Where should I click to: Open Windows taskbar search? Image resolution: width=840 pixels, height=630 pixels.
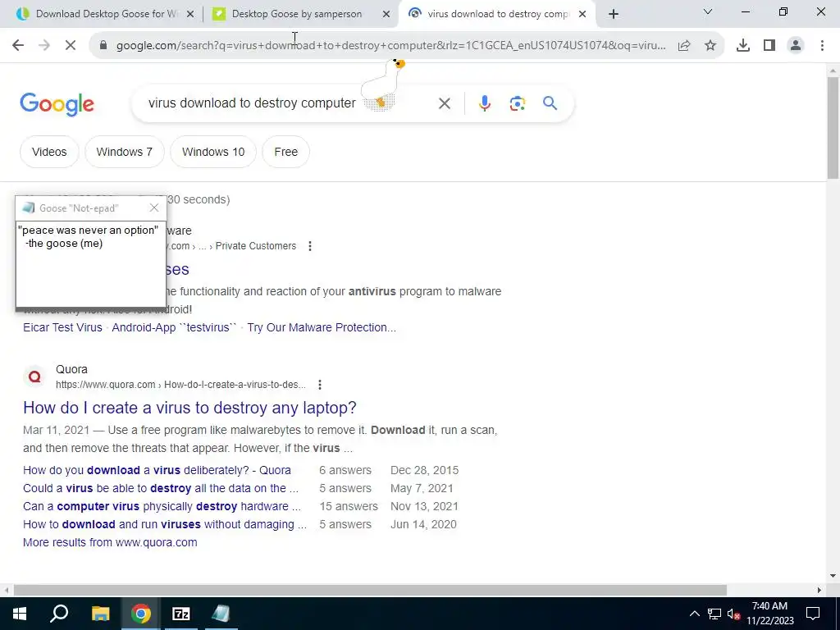click(x=59, y=614)
